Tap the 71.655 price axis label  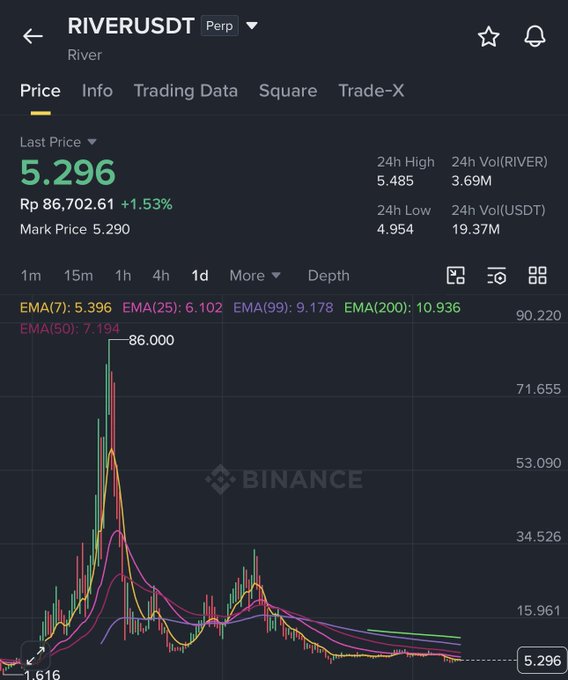click(x=538, y=389)
